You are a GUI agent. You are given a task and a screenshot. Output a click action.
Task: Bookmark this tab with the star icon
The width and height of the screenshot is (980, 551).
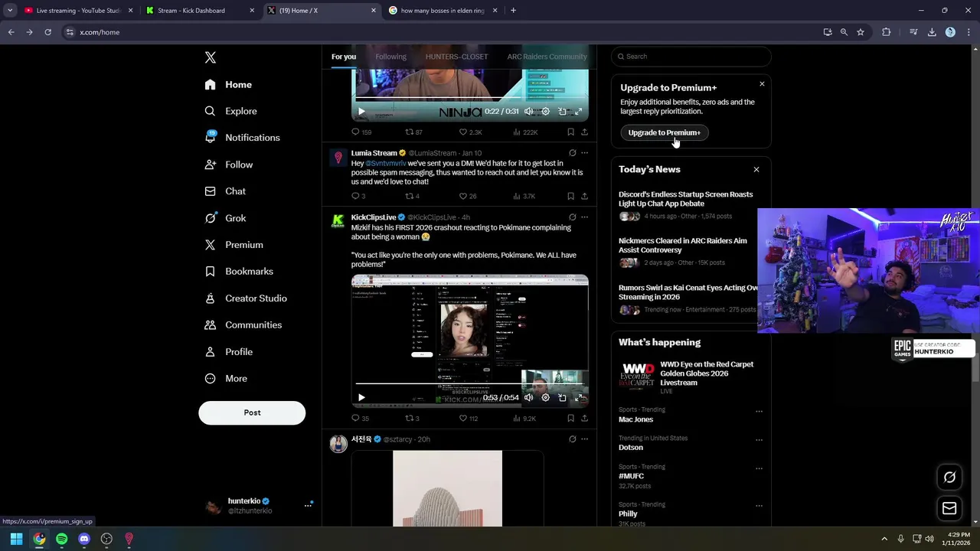(x=861, y=32)
